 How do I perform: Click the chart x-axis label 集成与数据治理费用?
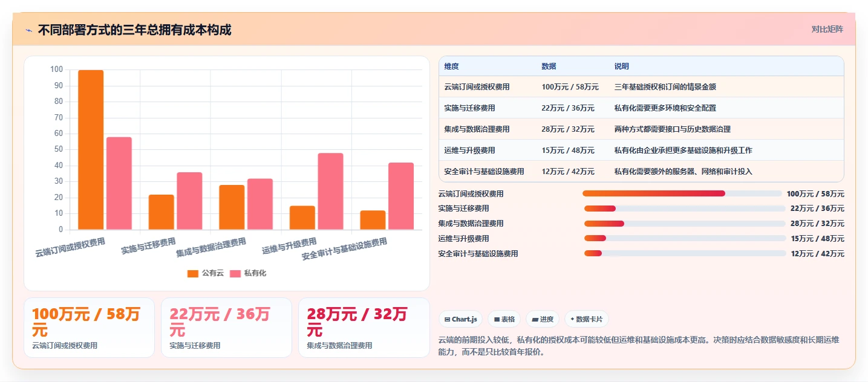[x=211, y=247]
